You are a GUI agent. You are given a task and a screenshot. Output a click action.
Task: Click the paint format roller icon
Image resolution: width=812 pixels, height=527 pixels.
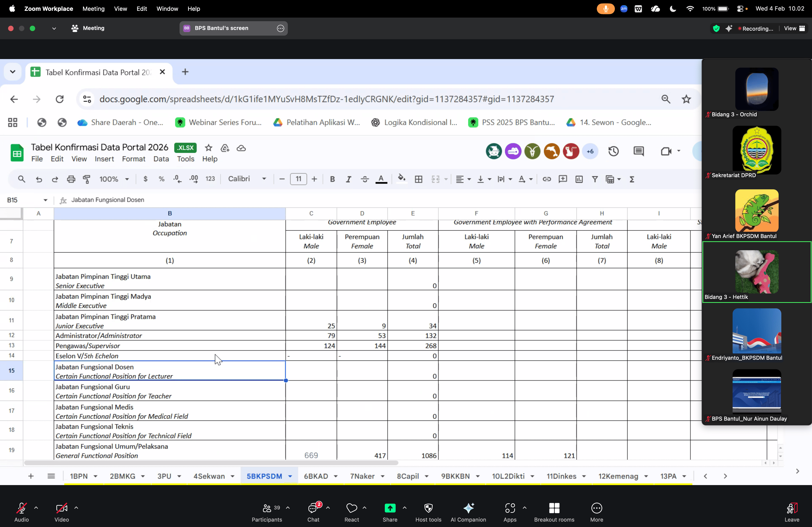87,179
